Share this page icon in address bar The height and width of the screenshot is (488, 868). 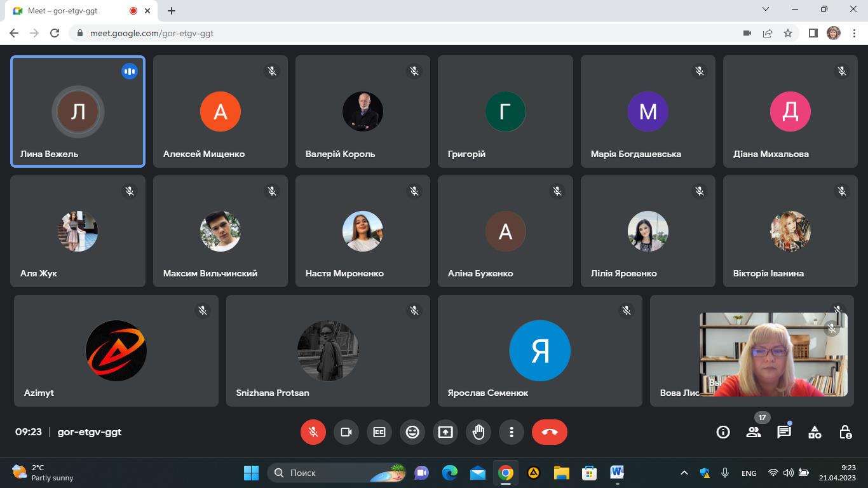click(768, 33)
